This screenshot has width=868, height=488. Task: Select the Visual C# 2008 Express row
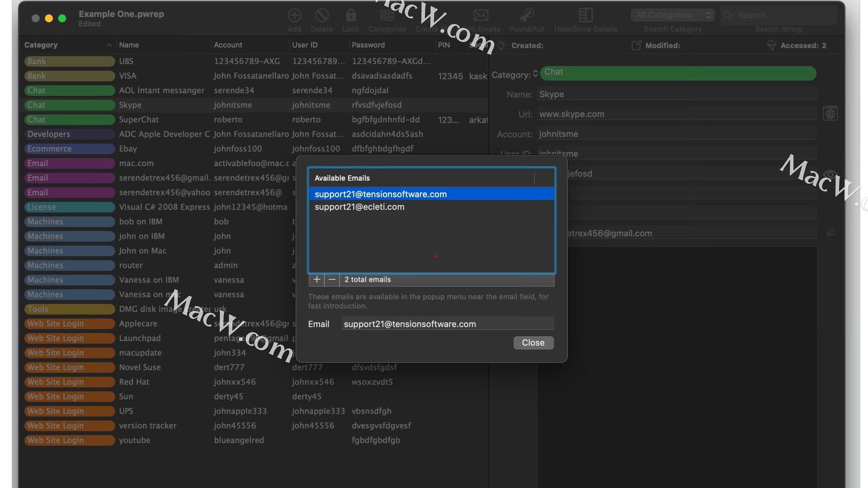point(158,207)
